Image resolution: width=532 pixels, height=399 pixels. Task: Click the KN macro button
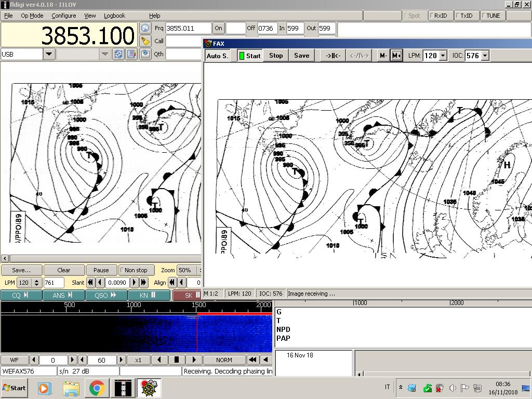[x=149, y=295]
